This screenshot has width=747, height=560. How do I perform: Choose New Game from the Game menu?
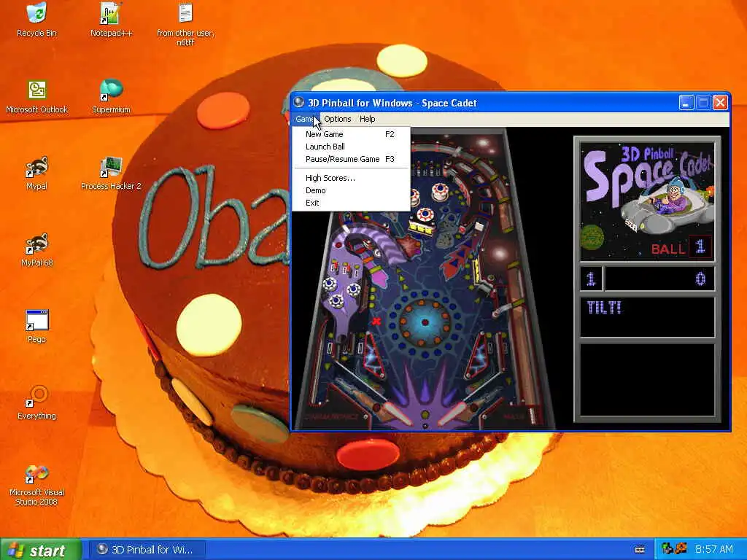tap(351, 134)
